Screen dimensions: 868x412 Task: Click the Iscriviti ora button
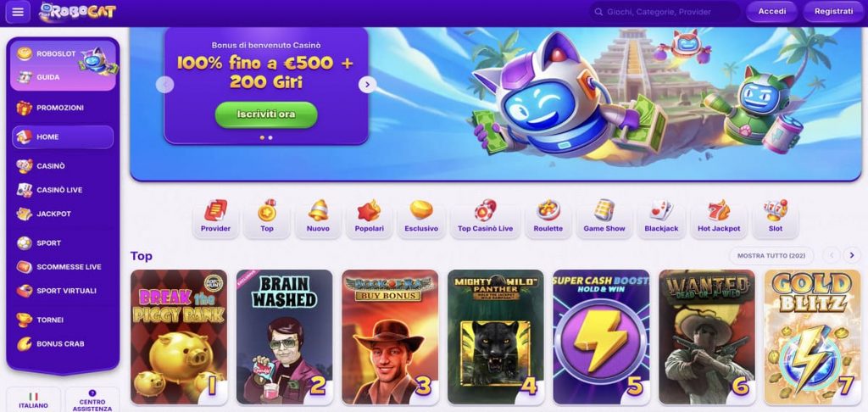266,114
